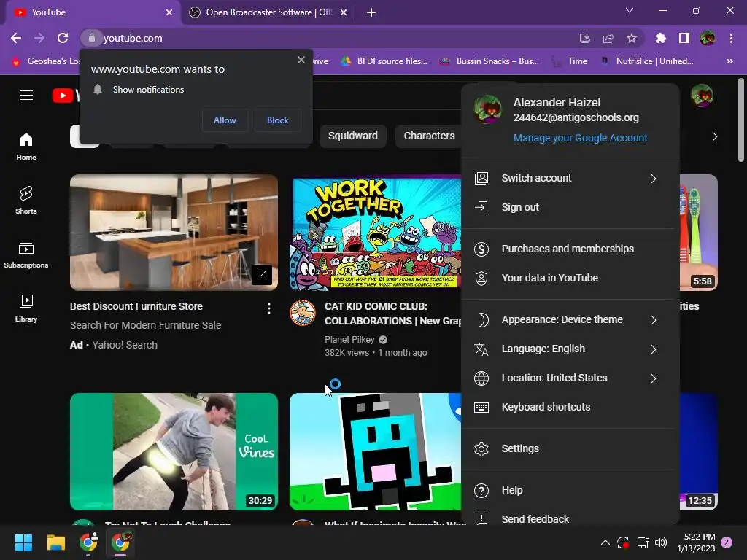Open the furniture ad external link icon
The height and width of the screenshot is (560, 747).
pyautogui.click(x=262, y=275)
